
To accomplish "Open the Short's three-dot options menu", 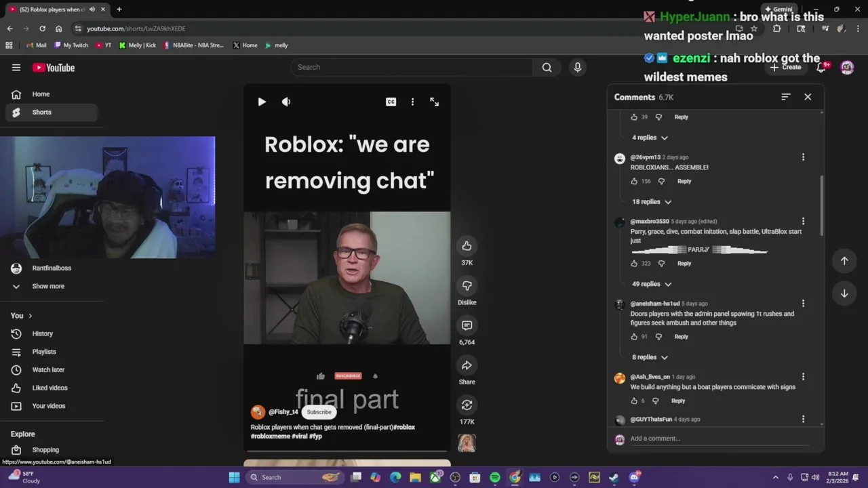I will [412, 102].
